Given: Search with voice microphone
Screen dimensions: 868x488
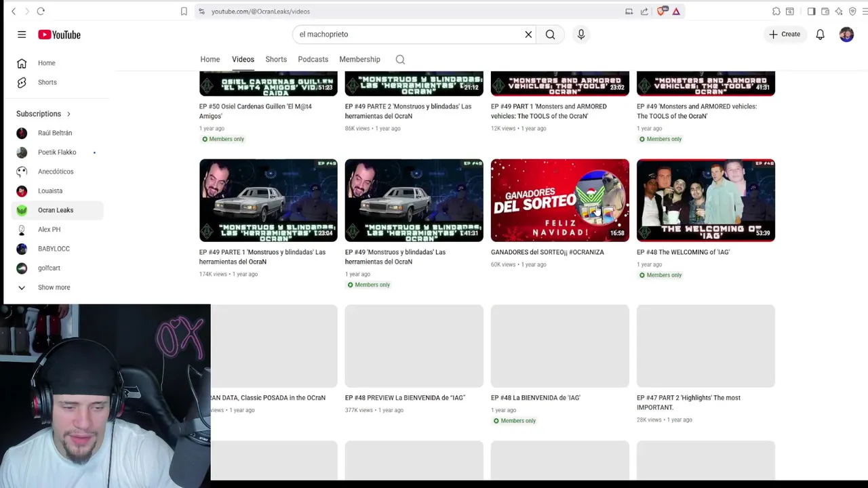Looking at the screenshot, I should click(x=581, y=35).
